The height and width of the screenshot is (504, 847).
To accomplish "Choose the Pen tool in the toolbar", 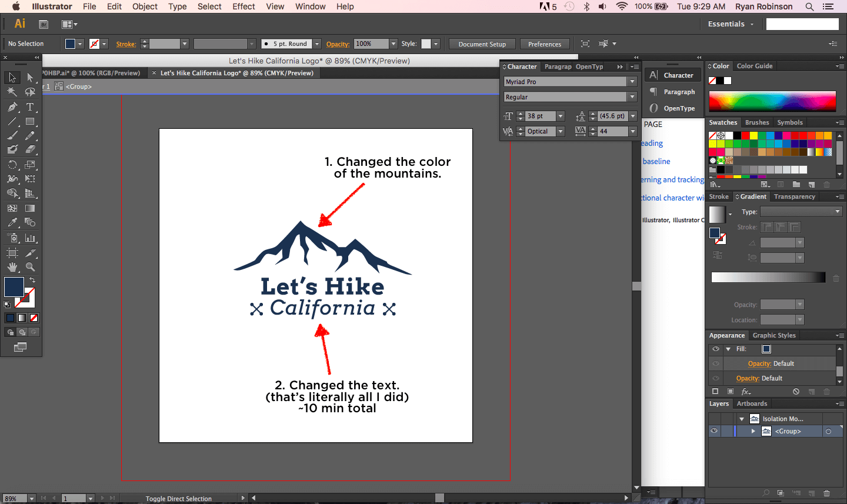I will point(12,106).
